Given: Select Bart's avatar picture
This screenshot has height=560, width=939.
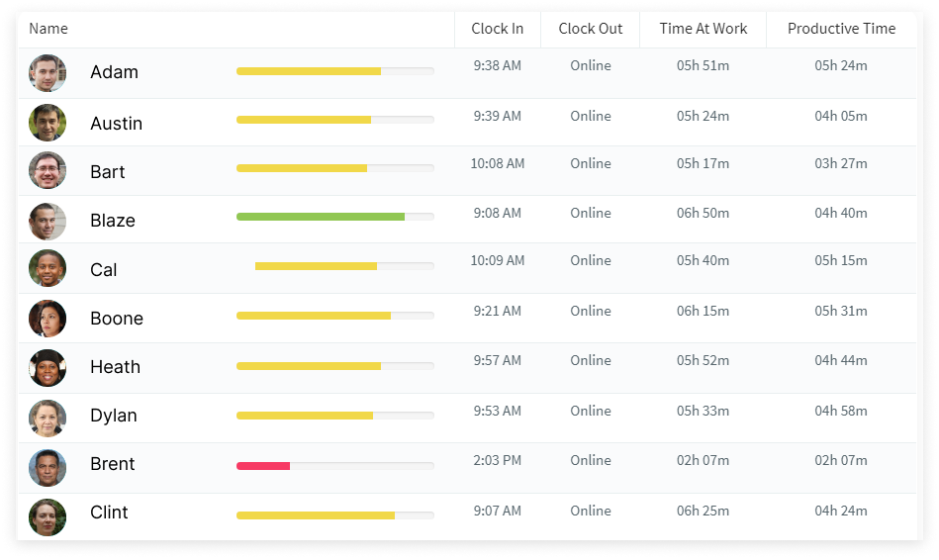Looking at the screenshot, I should tap(47, 171).
